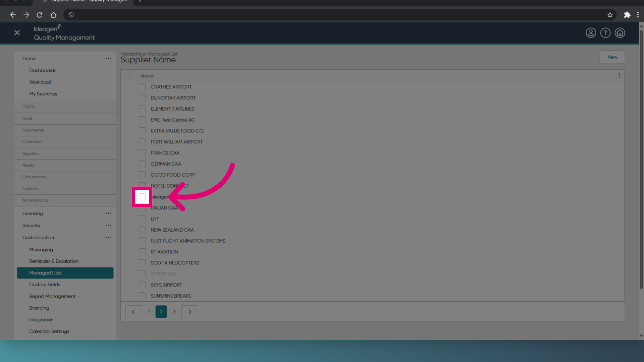Check the RT AVIATION checkbox
Viewport: 644px width, 362px height.
[x=142, y=252]
